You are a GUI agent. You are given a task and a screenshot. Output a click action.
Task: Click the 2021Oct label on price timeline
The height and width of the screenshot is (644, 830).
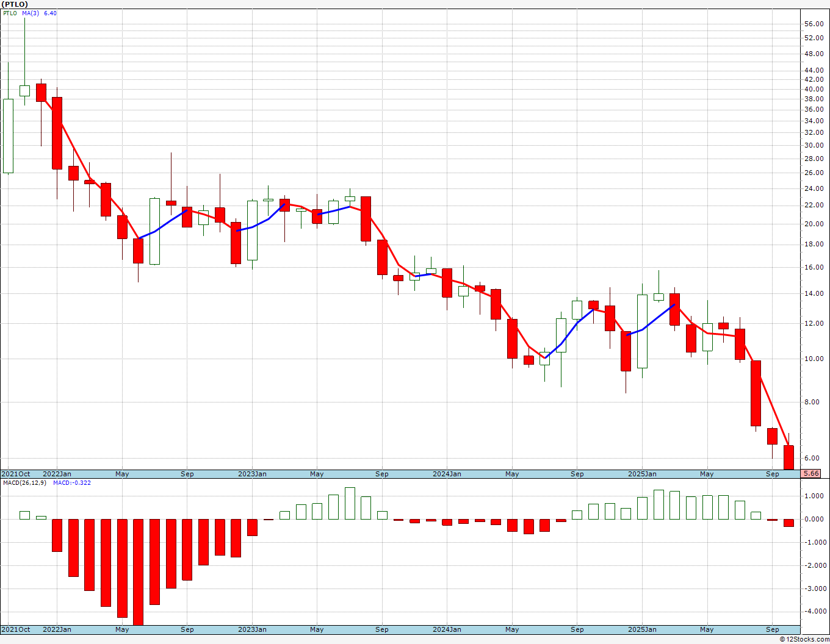pos(16,474)
